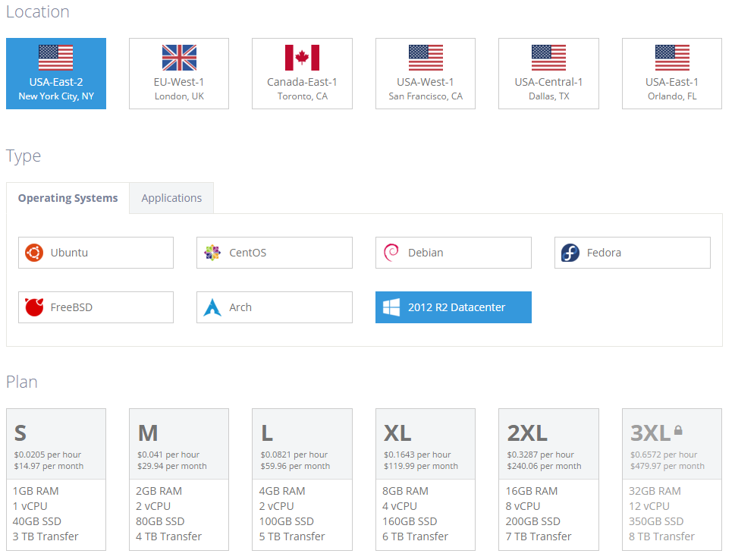Select the S plan heading
Image resolution: width=735 pixels, height=560 pixels.
(x=20, y=433)
